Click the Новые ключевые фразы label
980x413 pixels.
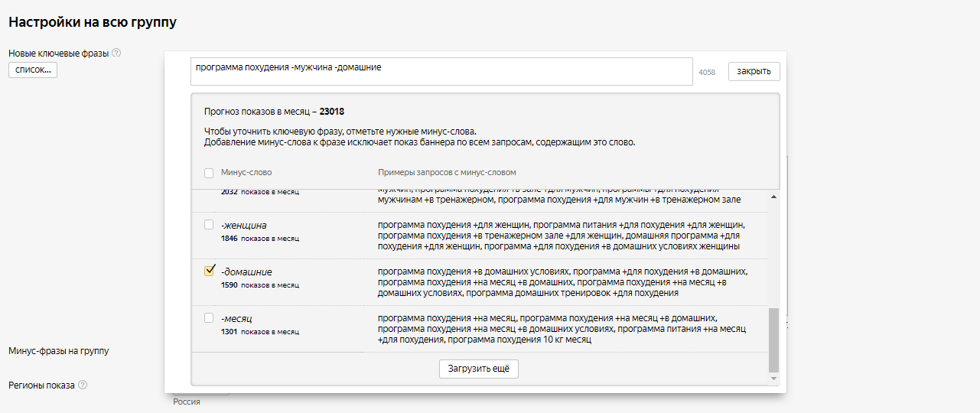(x=59, y=54)
